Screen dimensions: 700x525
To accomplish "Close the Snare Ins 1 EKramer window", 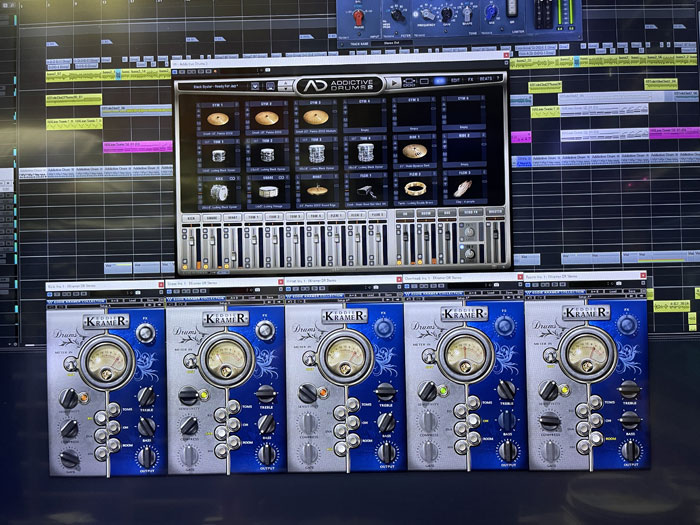I will pyautogui.click(x=281, y=282).
